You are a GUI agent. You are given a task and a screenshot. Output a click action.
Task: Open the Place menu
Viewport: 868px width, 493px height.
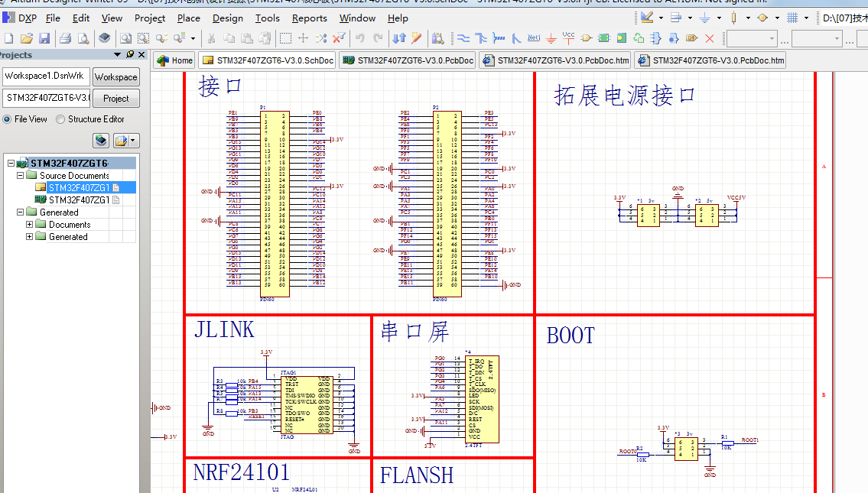[188, 18]
